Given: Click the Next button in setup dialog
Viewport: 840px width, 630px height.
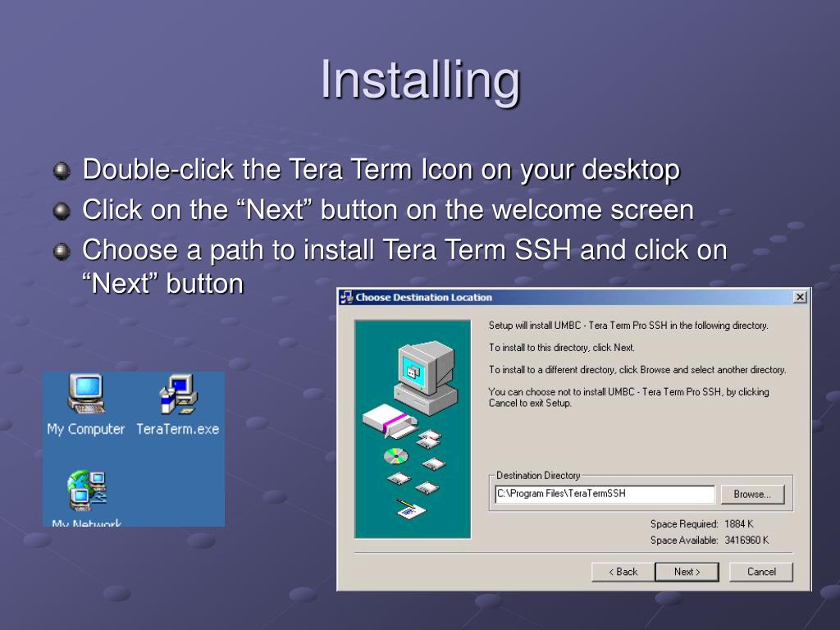Looking at the screenshot, I should (687, 572).
